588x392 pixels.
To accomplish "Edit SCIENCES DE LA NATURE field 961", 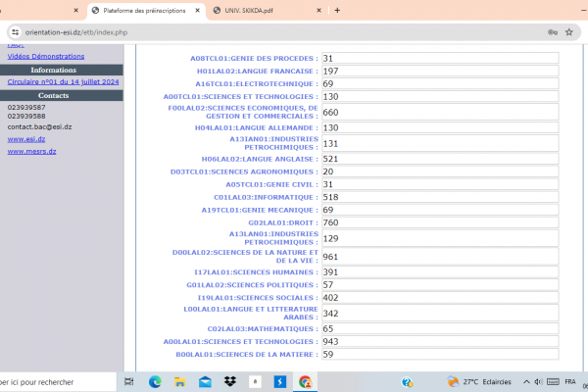I will pos(440,257).
